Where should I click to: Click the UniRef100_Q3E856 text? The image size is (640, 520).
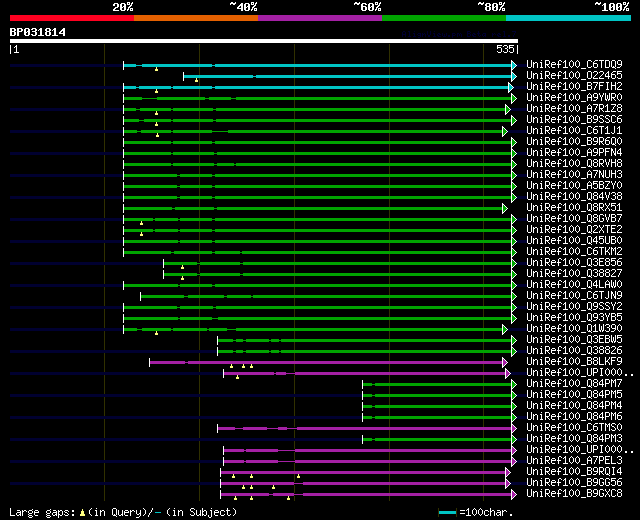point(574,263)
